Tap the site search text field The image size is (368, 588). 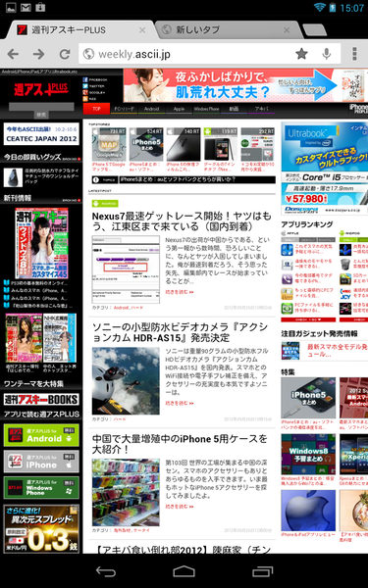click(x=41, y=107)
